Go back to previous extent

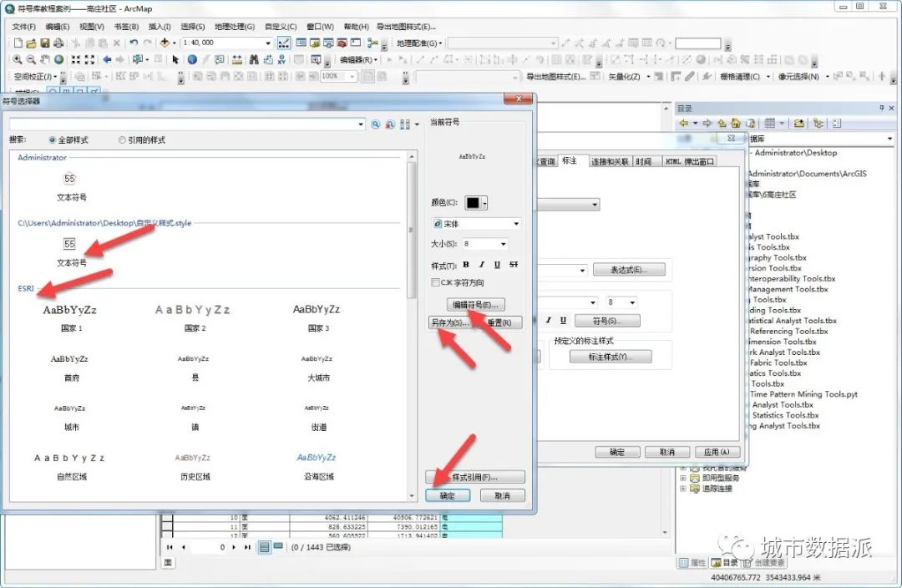coord(106,59)
